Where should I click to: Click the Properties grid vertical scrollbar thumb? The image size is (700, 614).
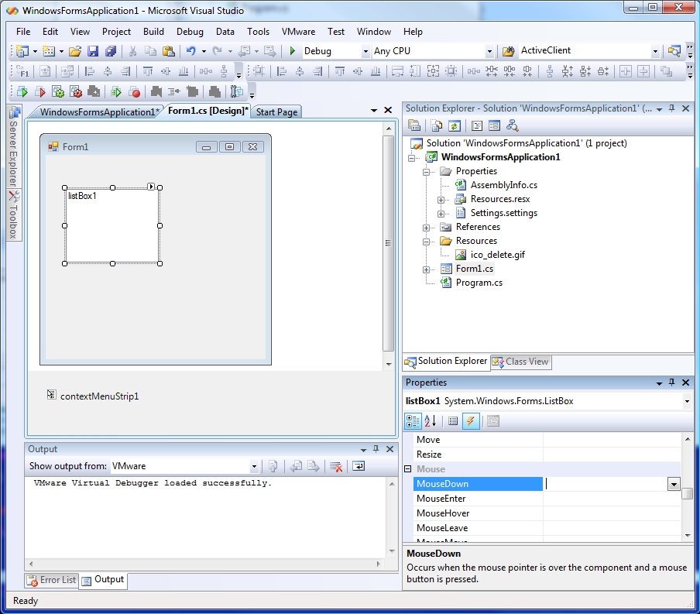[687, 494]
